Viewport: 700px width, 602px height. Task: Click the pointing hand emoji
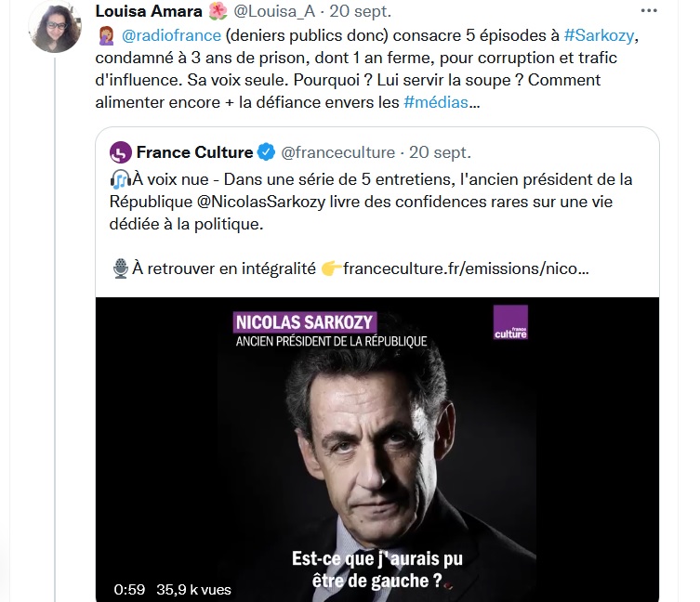[331, 268]
